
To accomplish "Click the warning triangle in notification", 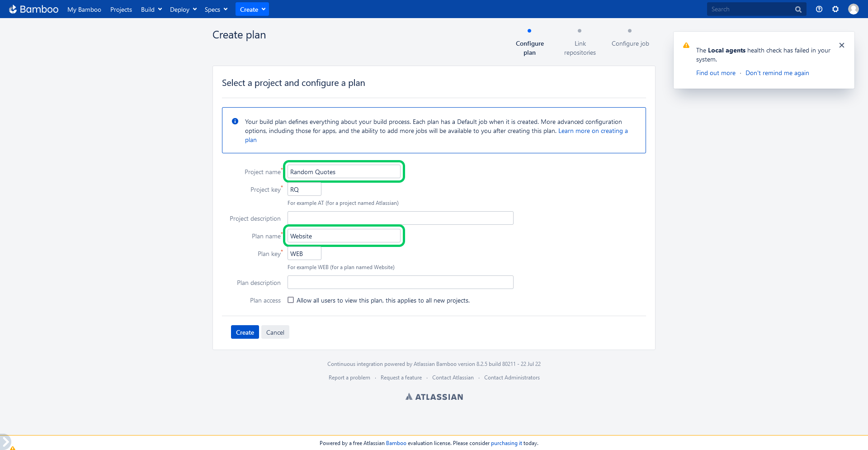I will 686,45.
